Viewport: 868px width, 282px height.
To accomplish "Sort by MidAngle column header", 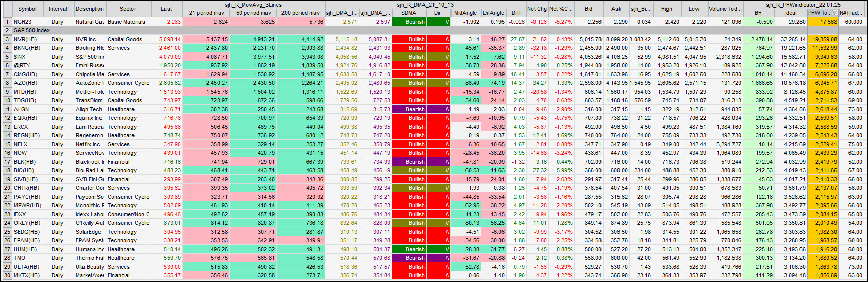I will [465, 13].
